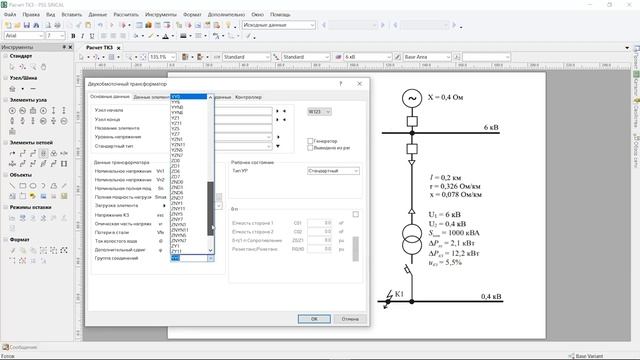Image resolution: width=640 pixels, height=360 pixels.
Task: Select the Расчет ТКЗ document tab
Action: coord(99,47)
